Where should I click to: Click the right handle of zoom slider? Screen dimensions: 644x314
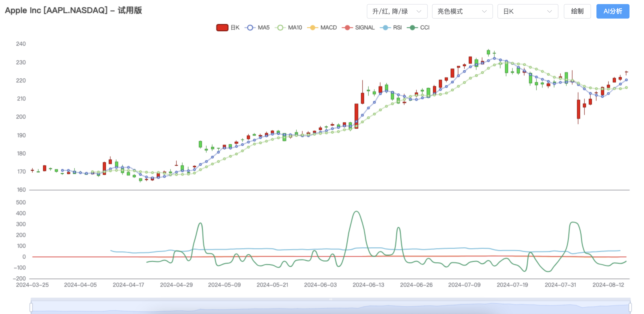coord(630,307)
